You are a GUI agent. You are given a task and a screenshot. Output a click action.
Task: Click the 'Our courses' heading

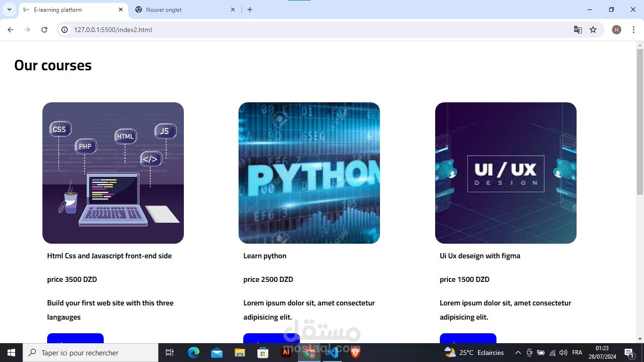[53, 65]
